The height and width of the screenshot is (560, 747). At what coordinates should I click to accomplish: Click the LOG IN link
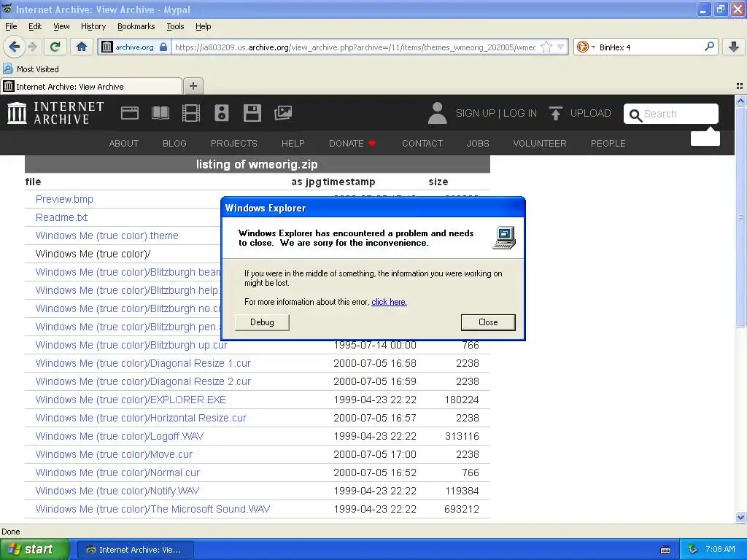[519, 113]
